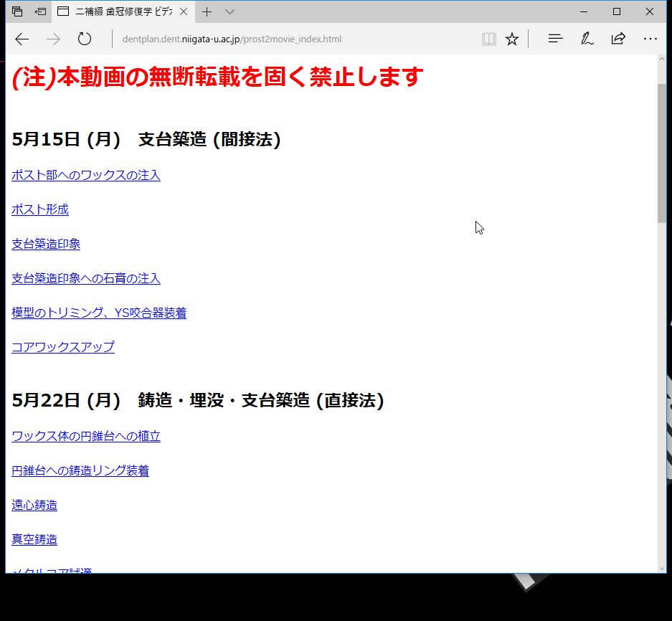Screen dimensions: 672x621
Task: Close the 二補綴 歯冠修復学 tab
Action: [184, 11]
